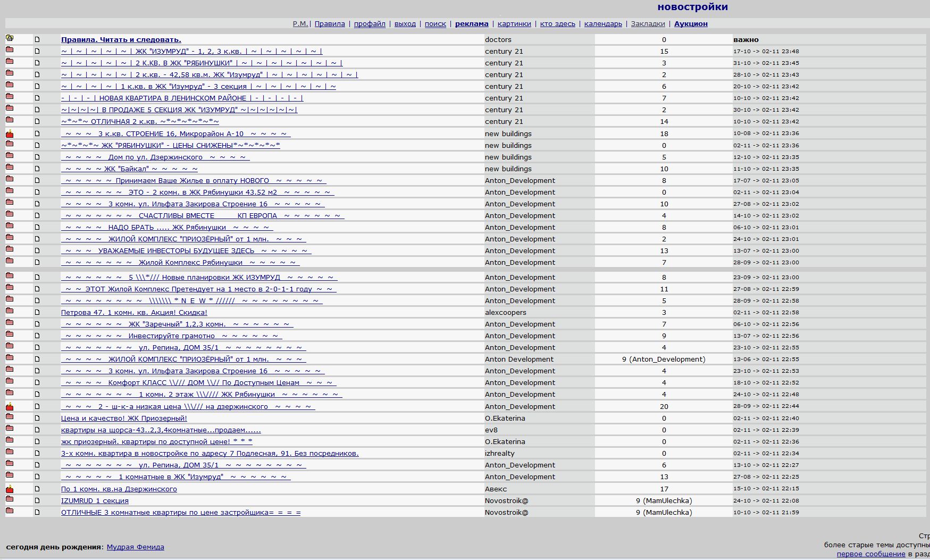The image size is (930, 560).
Task: Open topic 'Петрова 47. 1 комн. кв. Акция! Скидка!'
Action: pyautogui.click(x=134, y=313)
